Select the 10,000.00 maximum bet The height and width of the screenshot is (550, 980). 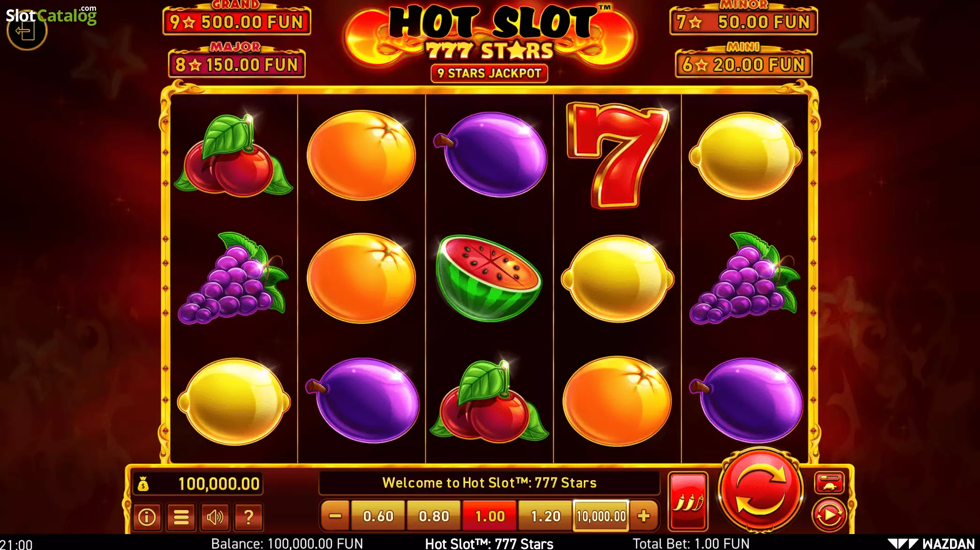pos(601,516)
